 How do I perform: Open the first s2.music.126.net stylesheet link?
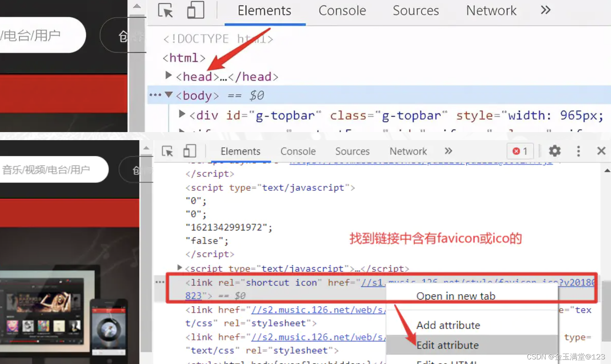coord(317,310)
